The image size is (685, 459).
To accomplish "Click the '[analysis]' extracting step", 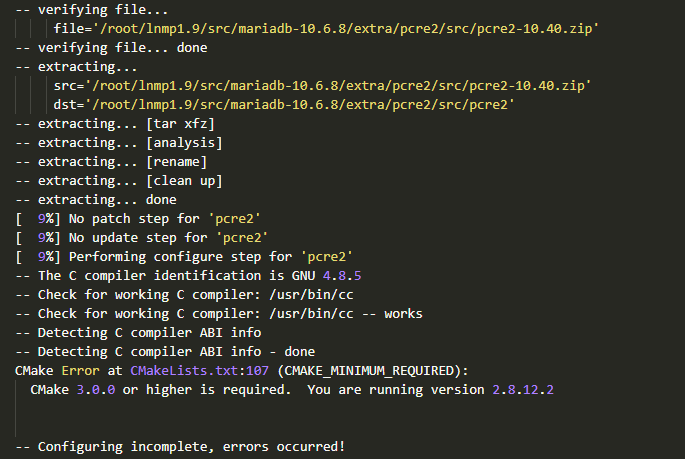I will pyautogui.click(x=184, y=143).
